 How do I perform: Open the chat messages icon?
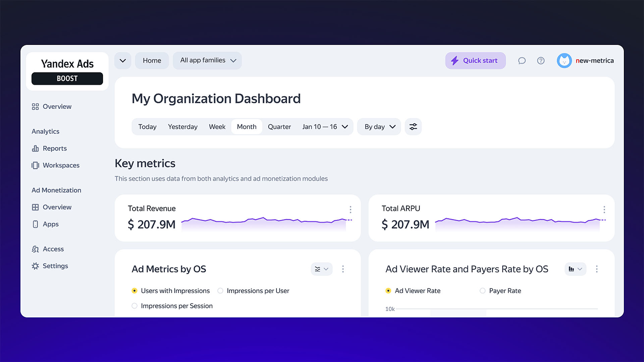(x=522, y=61)
